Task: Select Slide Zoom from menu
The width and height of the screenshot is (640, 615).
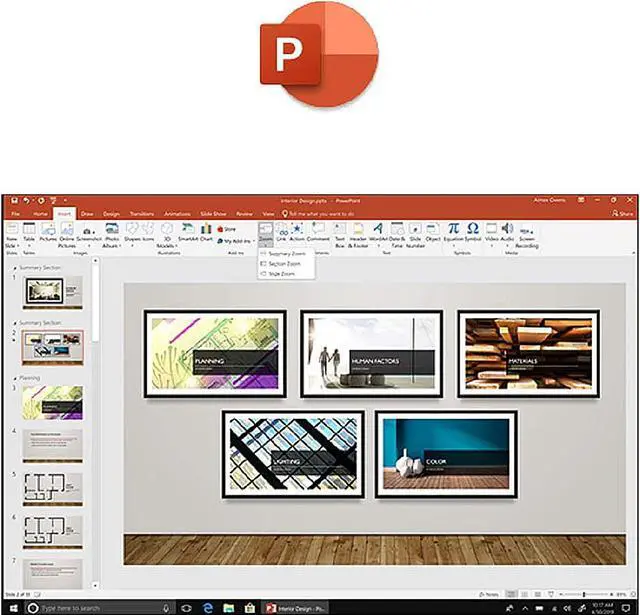Action: click(x=287, y=274)
